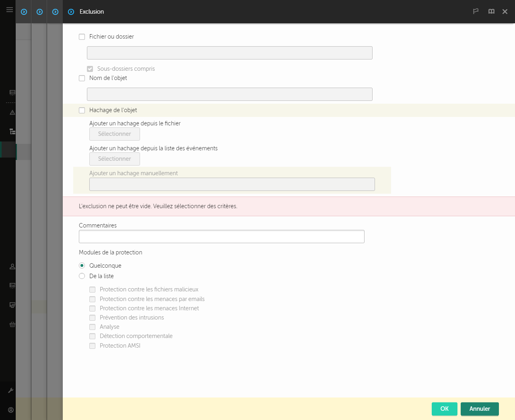Click the user account icon in the sidebar
Image resolution: width=515 pixels, height=420 pixels.
click(12, 266)
